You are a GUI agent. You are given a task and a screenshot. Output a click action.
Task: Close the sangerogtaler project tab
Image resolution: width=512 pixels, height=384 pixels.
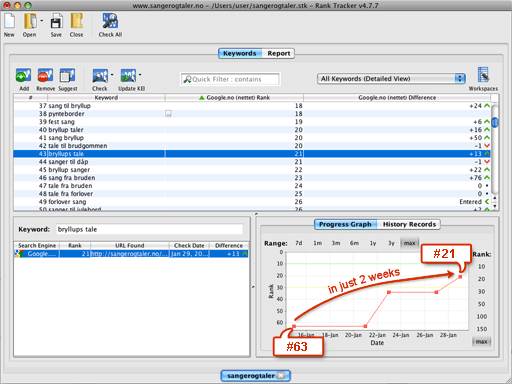[x=281, y=376]
